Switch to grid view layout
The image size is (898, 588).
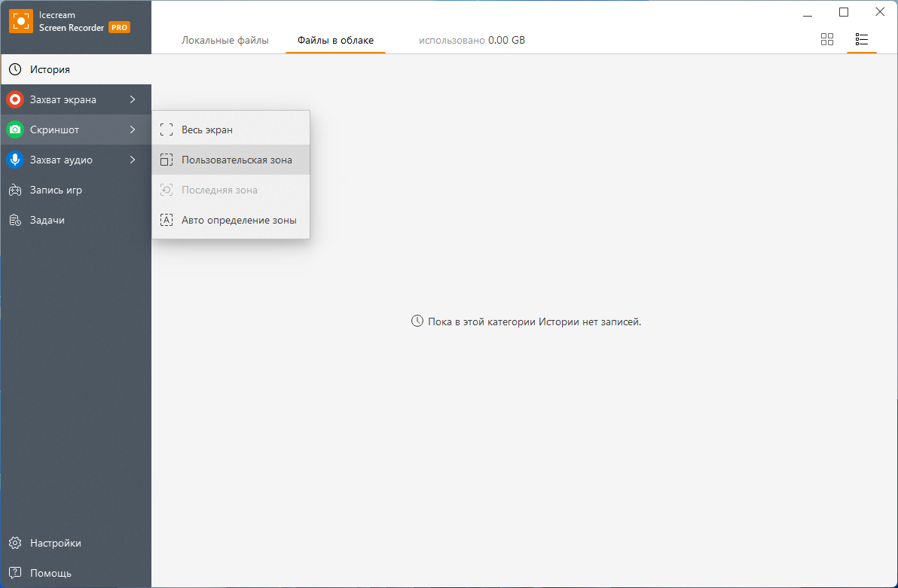(x=827, y=39)
